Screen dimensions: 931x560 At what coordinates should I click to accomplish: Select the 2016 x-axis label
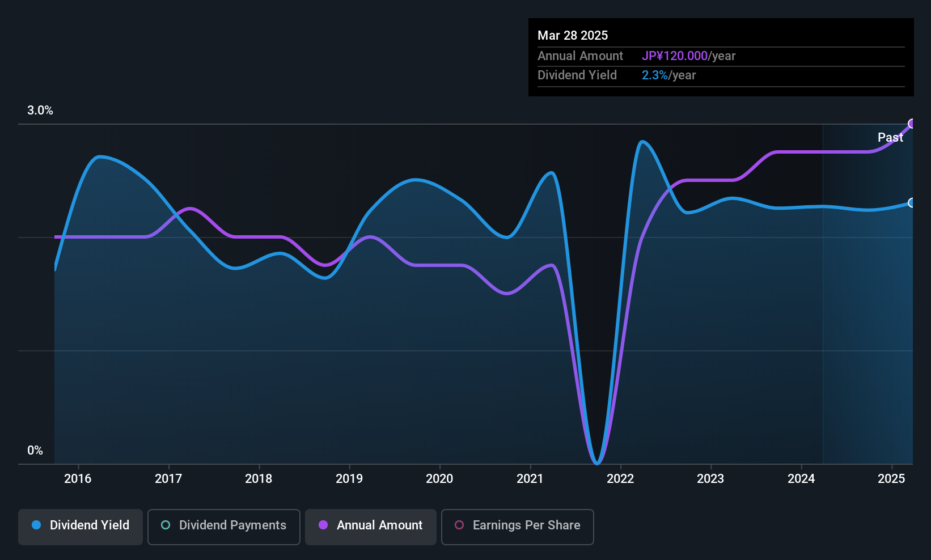78,479
